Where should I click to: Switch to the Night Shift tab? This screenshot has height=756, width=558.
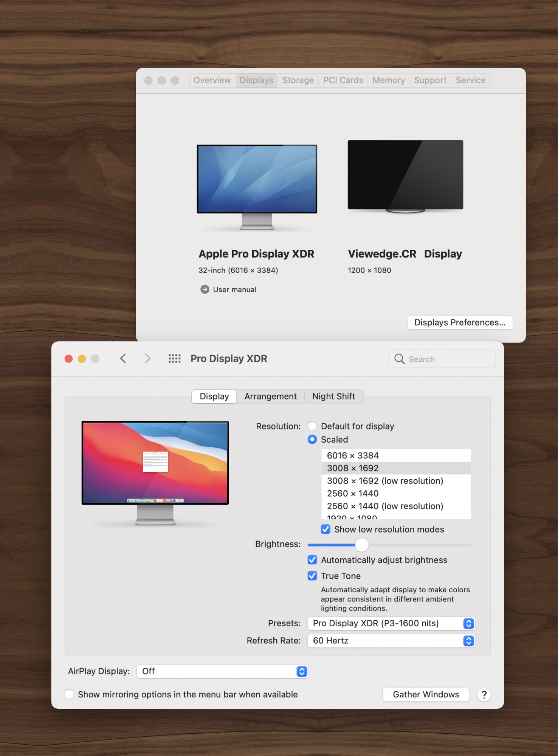click(x=333, y=396)
